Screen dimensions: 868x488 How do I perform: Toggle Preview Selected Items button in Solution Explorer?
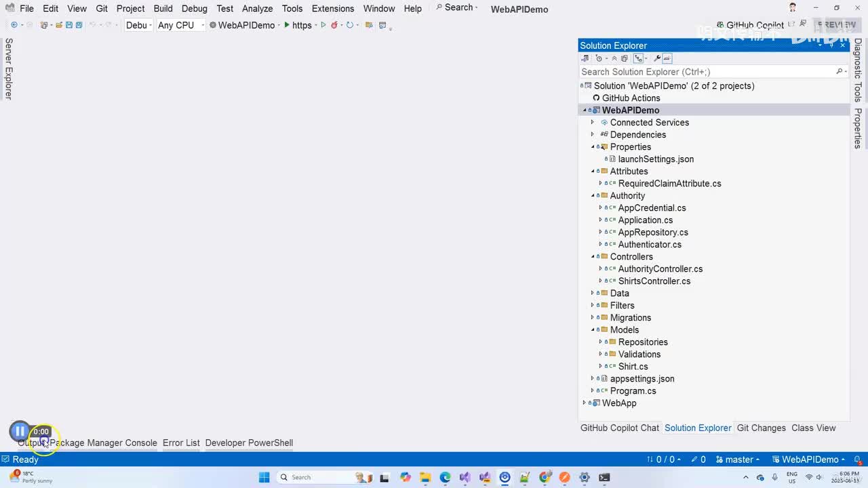667,58
